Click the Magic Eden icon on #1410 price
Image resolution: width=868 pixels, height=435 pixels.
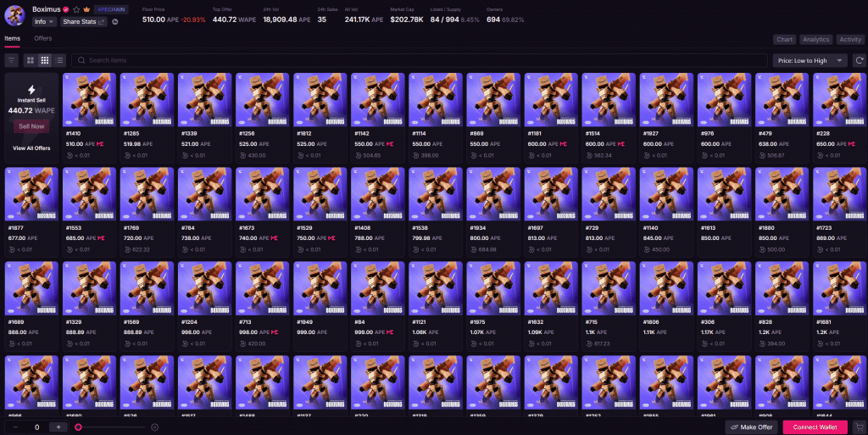pyautogui.click(x=100, y=144)
